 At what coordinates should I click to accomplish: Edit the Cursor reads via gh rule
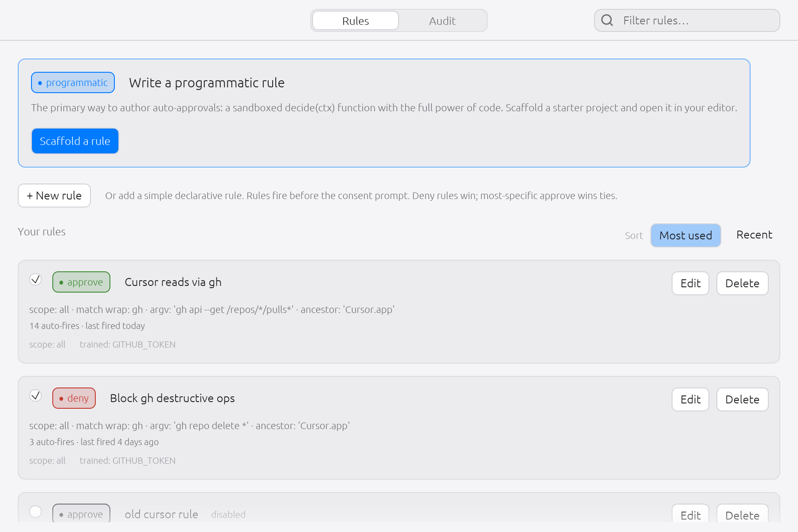pyautogui.click(x=690, y=283)
